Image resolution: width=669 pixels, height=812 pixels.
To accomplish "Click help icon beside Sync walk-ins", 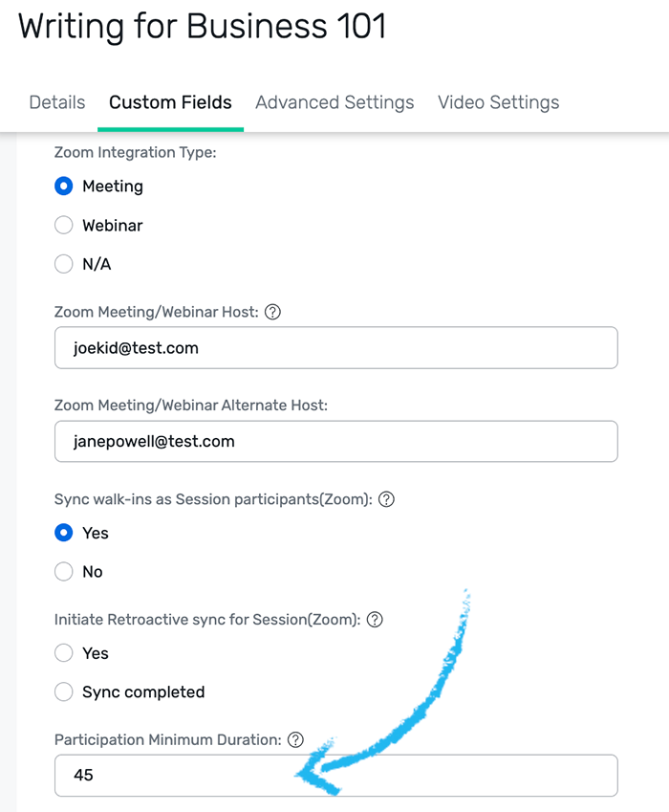I will coord(387,499).
